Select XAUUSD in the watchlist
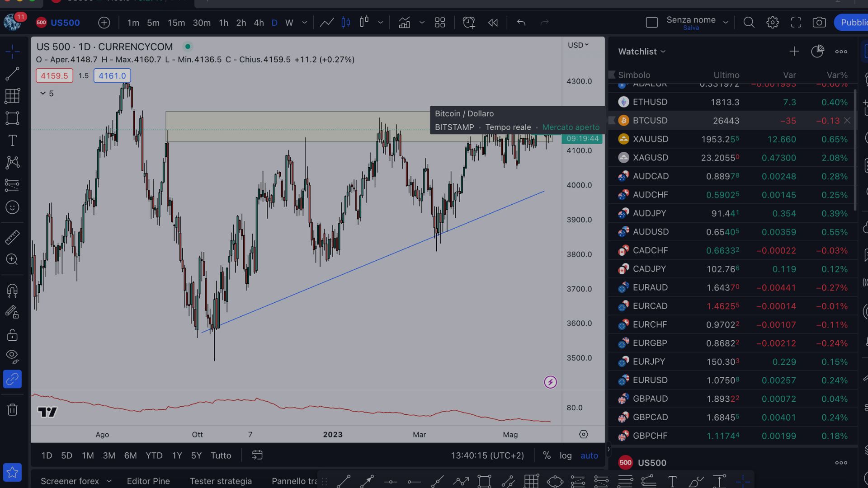 click(733, 139)
